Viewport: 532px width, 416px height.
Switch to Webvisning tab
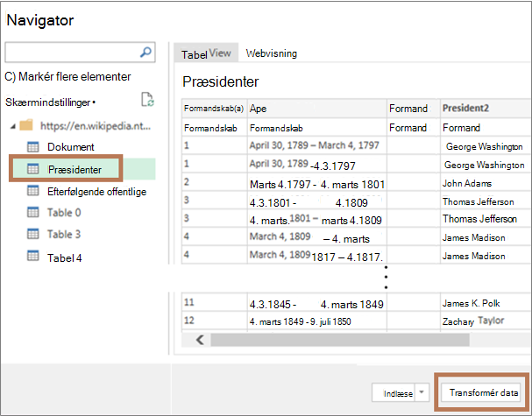[x=272, y=53]
